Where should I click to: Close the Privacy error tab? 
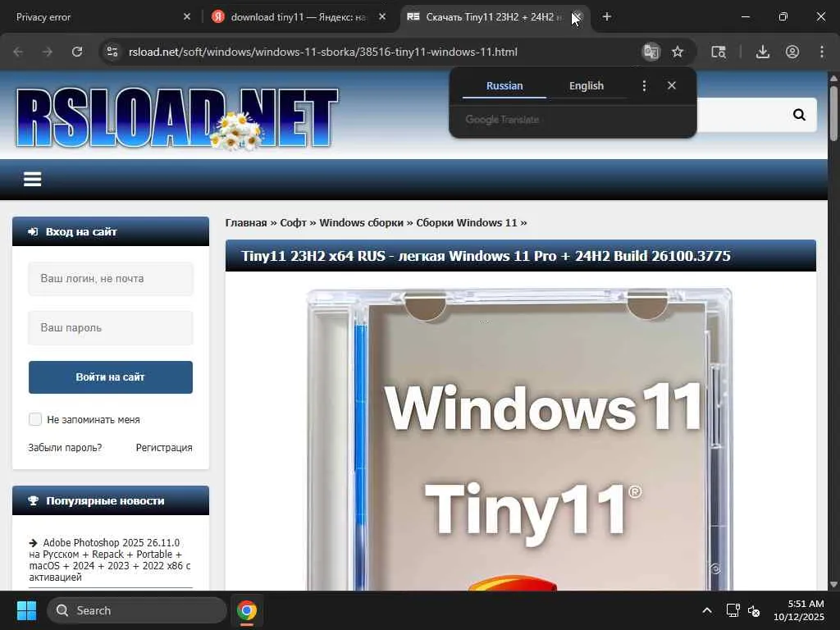[x=187, y=17]
